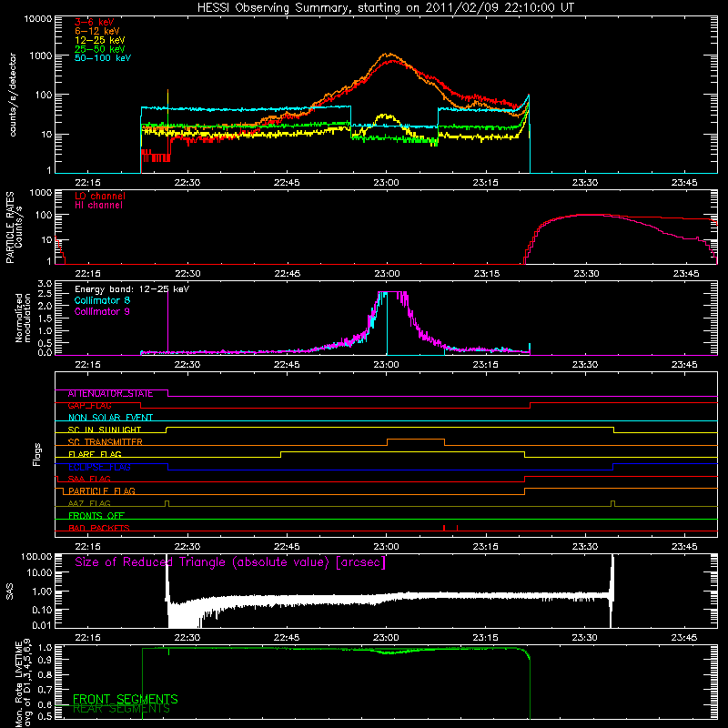Click the 22:45 tick label under the flags panel

[x=287, y=547]
